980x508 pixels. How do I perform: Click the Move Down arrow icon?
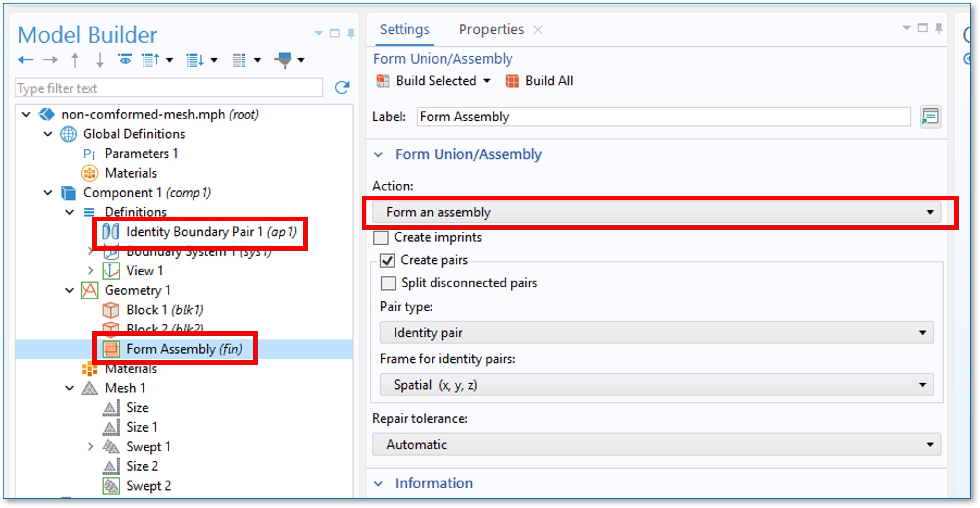pyautogui.click(x=100, y=60)
